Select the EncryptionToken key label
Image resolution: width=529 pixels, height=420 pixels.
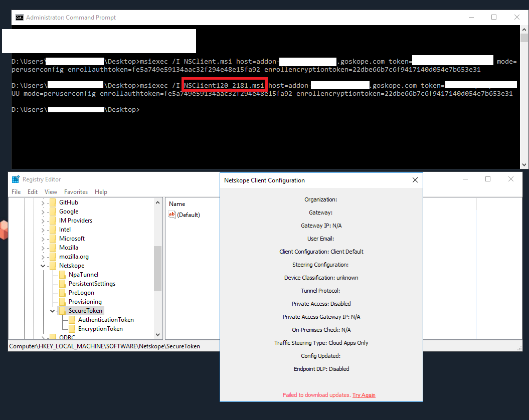click(100, 329)
